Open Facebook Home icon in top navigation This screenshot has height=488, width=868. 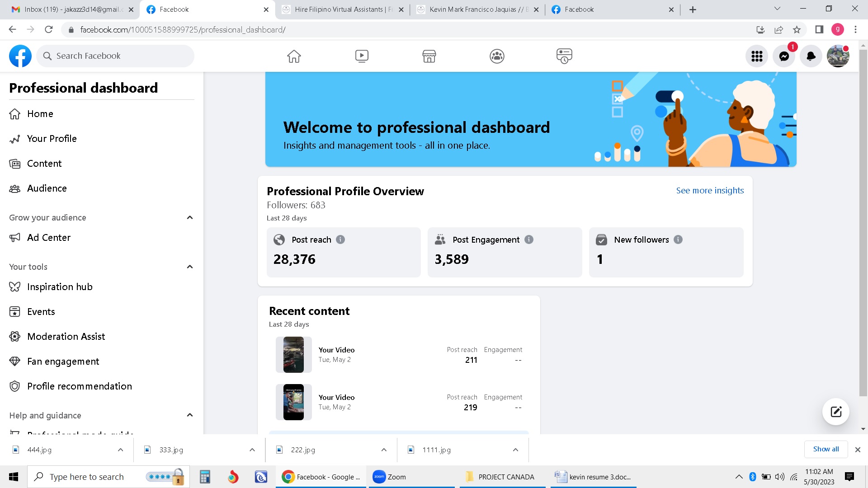point(294,56)
